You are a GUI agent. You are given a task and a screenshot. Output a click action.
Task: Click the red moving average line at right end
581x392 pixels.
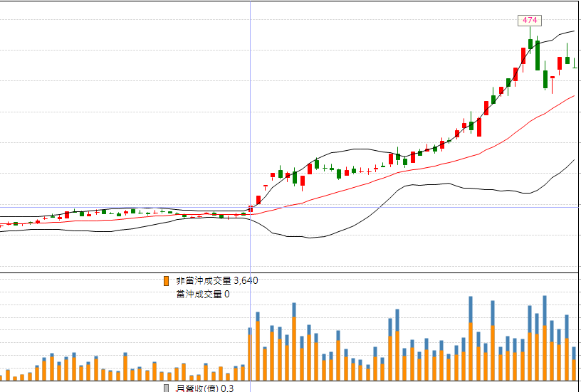[x=571, y=97]
